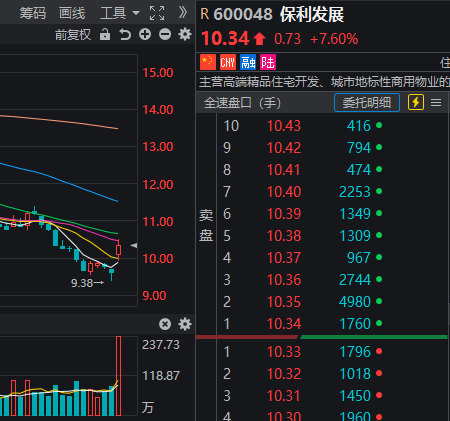Click the tallest red volume bar
This screenshot has height=421, width=450.
tap(118, 376)
